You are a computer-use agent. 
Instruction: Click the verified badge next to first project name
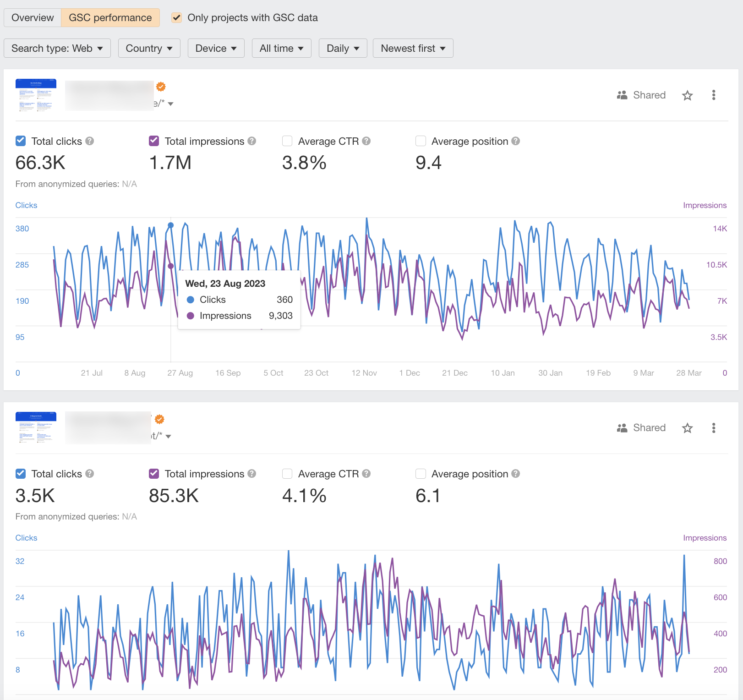pyautogui.click(x=161, y=87)
